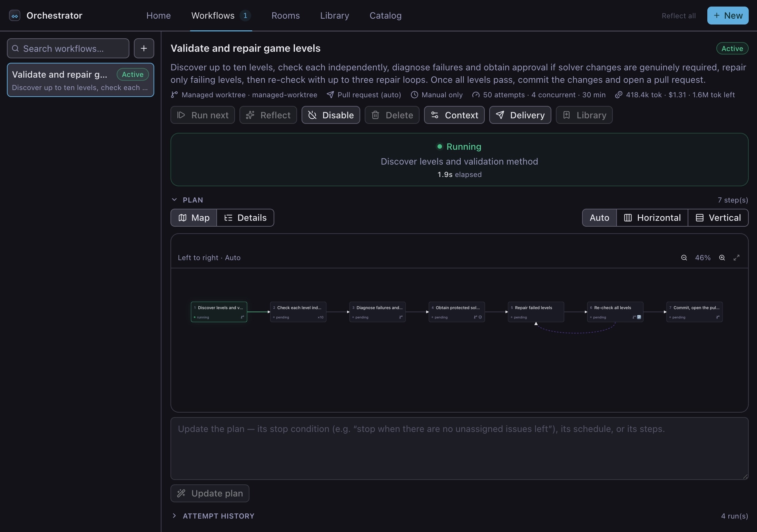757x532 pixels.
Task: Click the Delete button
Action: [x=392, y=115]
